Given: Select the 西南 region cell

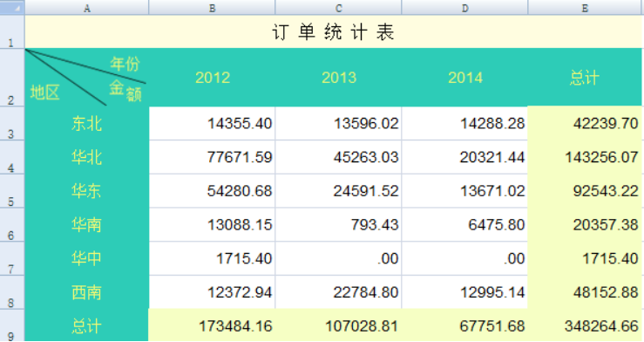Looking at the screenshot, I should click(86, 292).
